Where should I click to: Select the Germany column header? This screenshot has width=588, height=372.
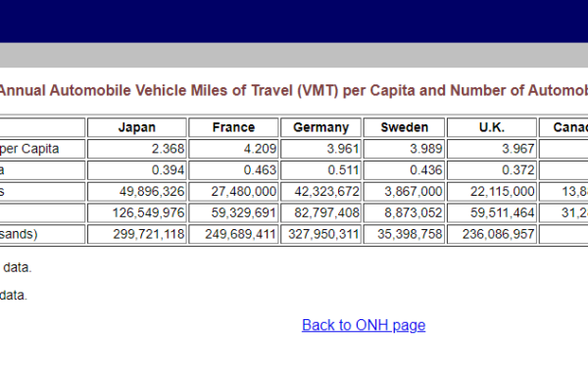tap(321, 127)
